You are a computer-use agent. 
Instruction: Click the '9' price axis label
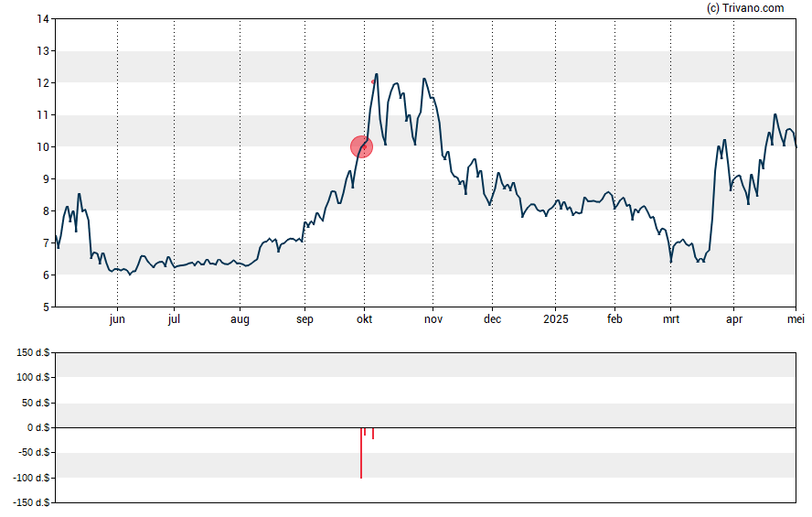(x=46, y=179)
